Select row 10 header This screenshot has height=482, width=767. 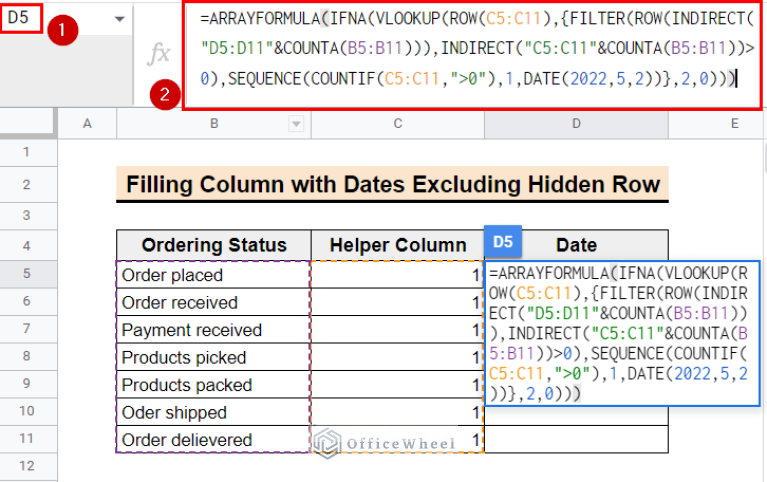pos(27,411)
